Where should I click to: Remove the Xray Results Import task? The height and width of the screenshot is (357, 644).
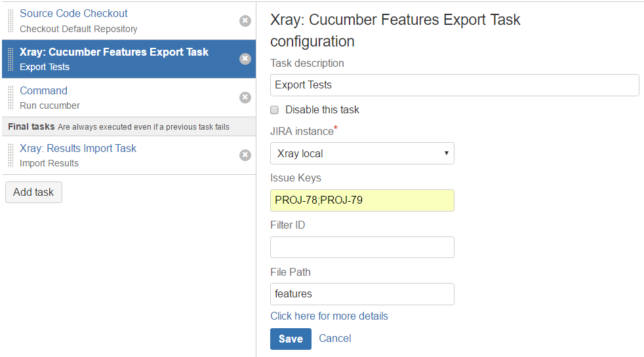245,155
